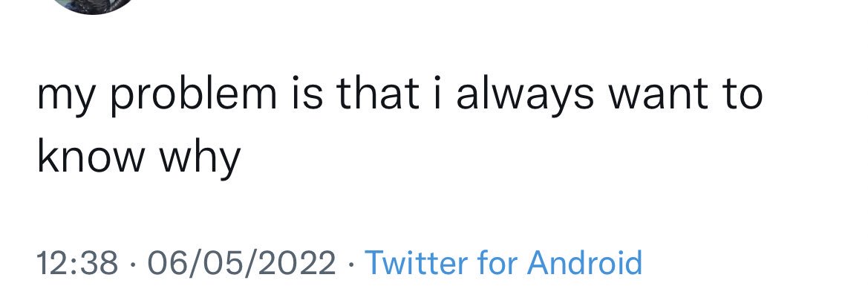
Task: Click the partial profile avatar at top
Action: 93,5
